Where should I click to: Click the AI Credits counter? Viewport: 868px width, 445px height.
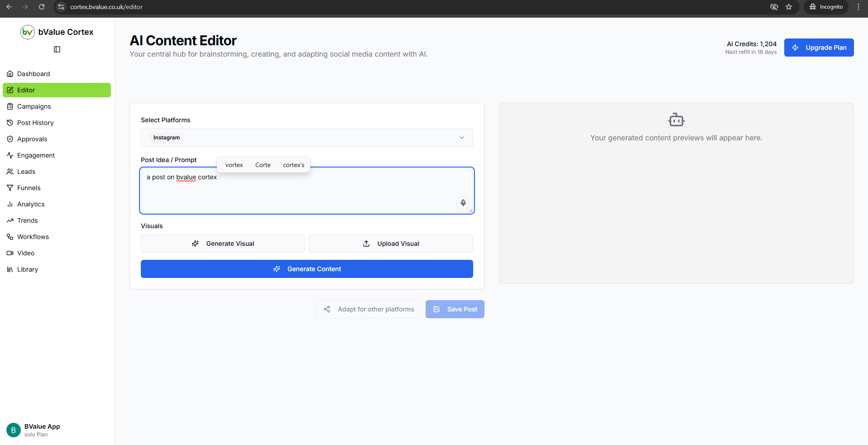(x=751, y=44)
